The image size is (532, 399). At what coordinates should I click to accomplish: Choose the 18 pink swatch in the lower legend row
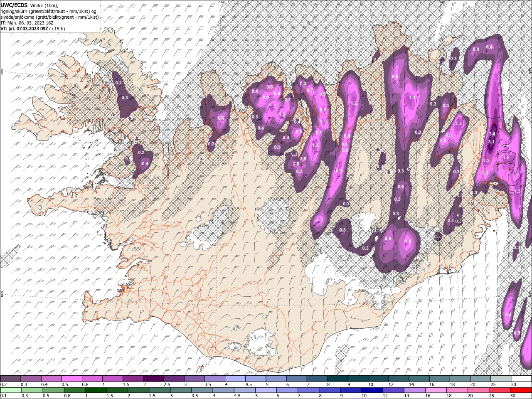458,390
